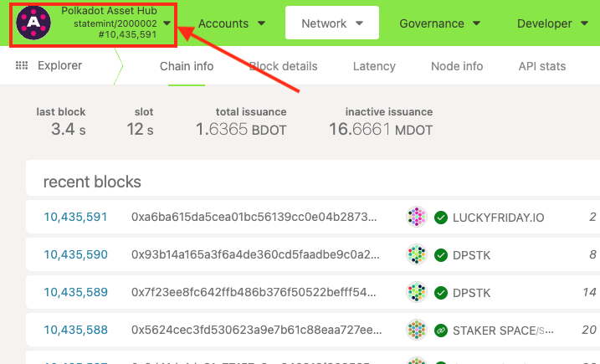Open the Governance menu
The height and width of the screenshot is (364, 600).
coord(439,23)
